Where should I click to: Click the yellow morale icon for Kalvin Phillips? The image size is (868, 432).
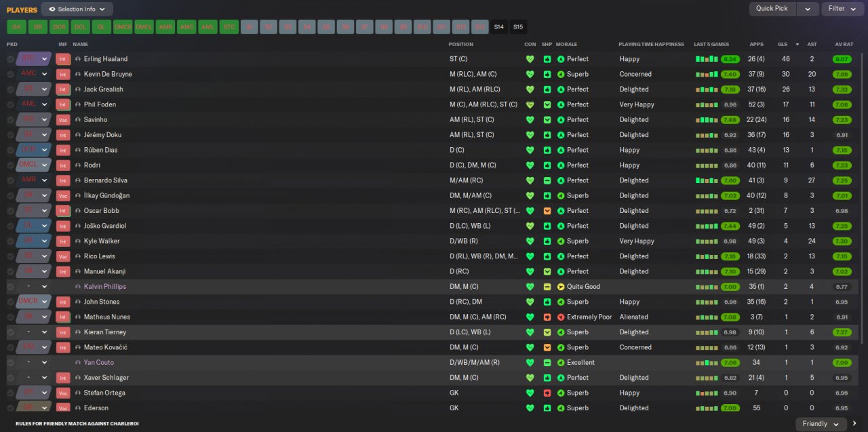point(561,287)
